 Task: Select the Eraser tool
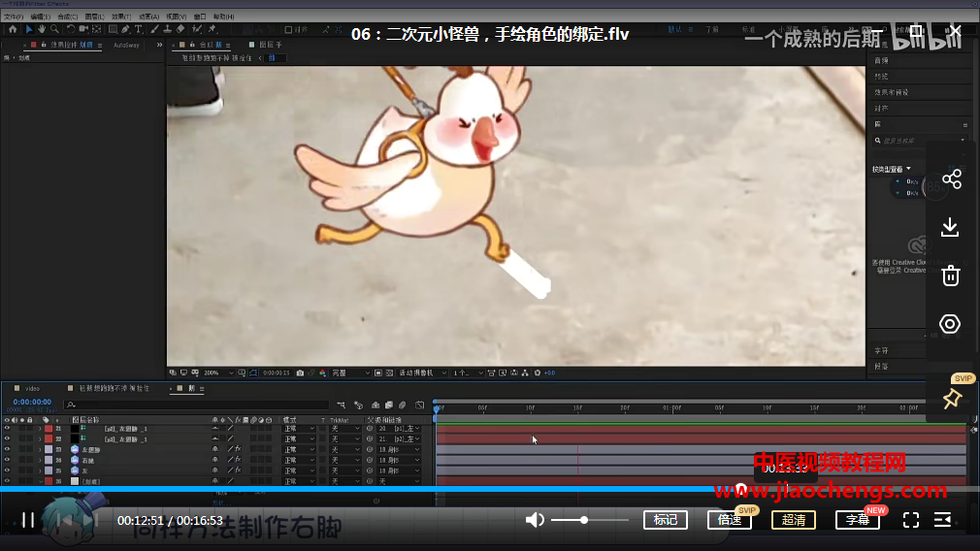(180, 29)
